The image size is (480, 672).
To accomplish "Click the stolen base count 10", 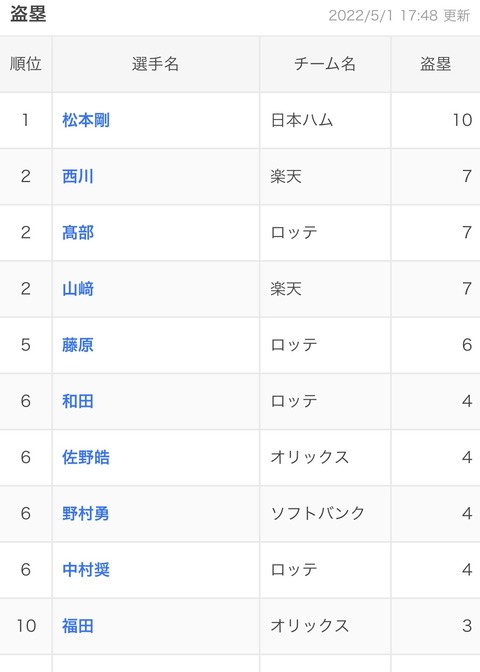I will point(462,120).
